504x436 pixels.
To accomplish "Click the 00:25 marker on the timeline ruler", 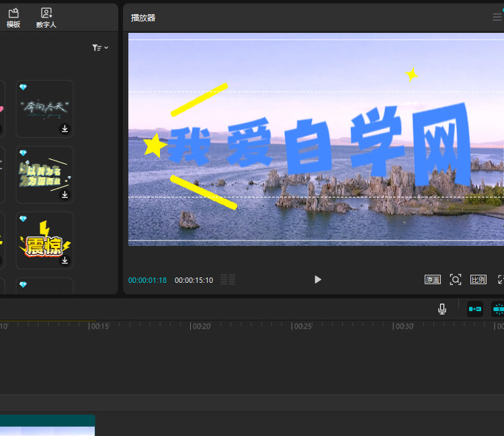I will click(x=303, y=326).
